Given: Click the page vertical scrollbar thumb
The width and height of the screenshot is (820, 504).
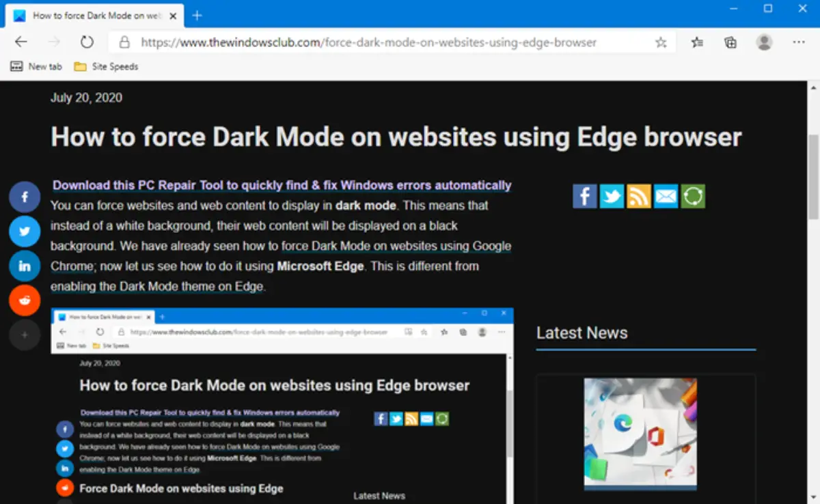Looking at the screenshot, I should tap(813, 178).
